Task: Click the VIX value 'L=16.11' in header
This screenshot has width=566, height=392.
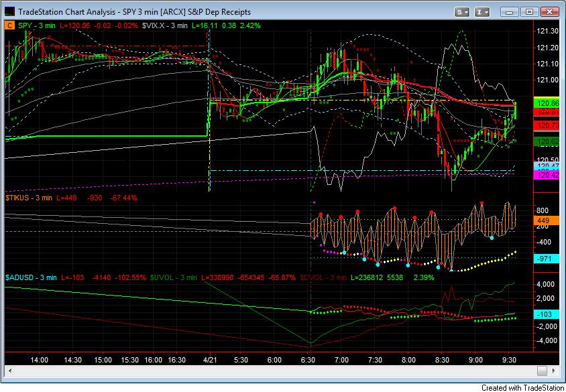Action: click(205, 25)
